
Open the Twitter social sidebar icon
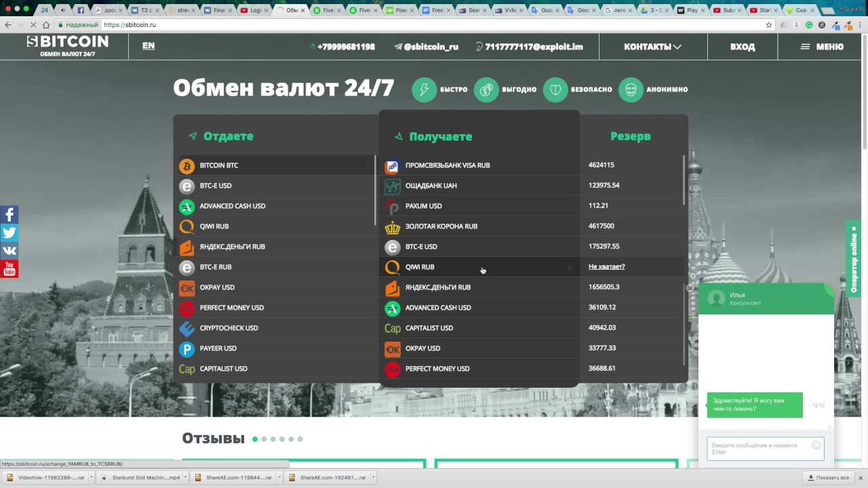coord(9,233)
